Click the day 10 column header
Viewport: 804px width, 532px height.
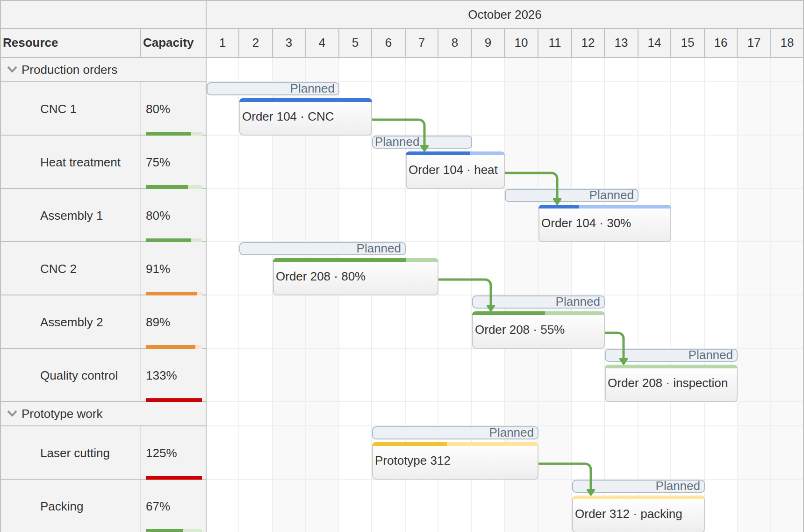521,43
